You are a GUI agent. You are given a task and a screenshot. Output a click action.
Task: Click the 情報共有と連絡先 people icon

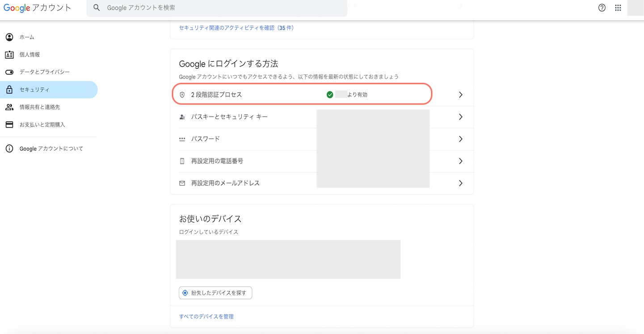pyautogui.click(x=9, y=107)
